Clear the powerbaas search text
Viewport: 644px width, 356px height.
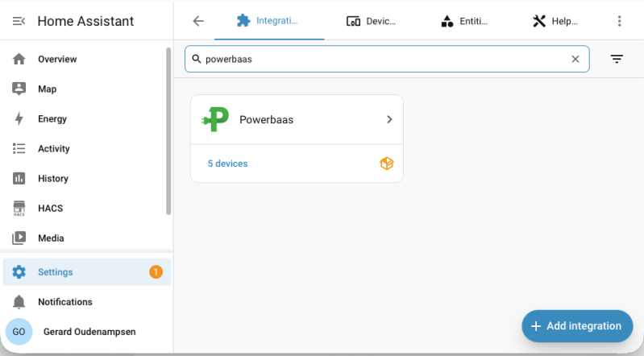tap(575, 59)
